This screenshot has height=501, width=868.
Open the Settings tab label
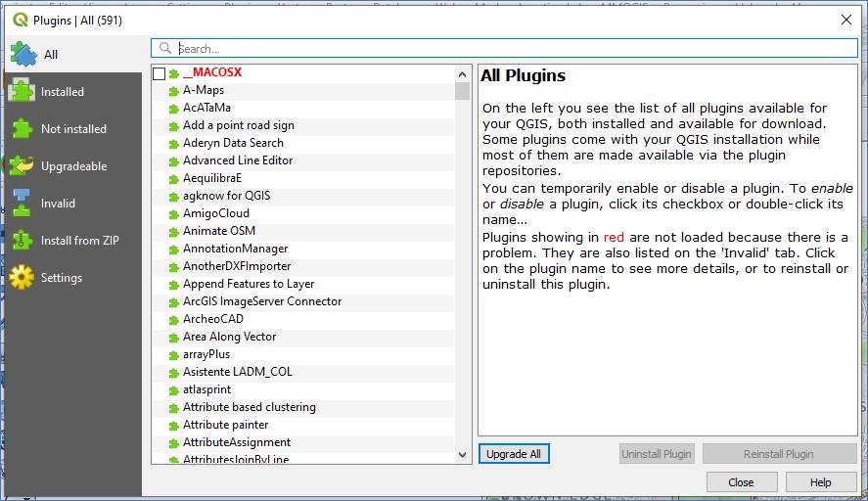[62, 277]
